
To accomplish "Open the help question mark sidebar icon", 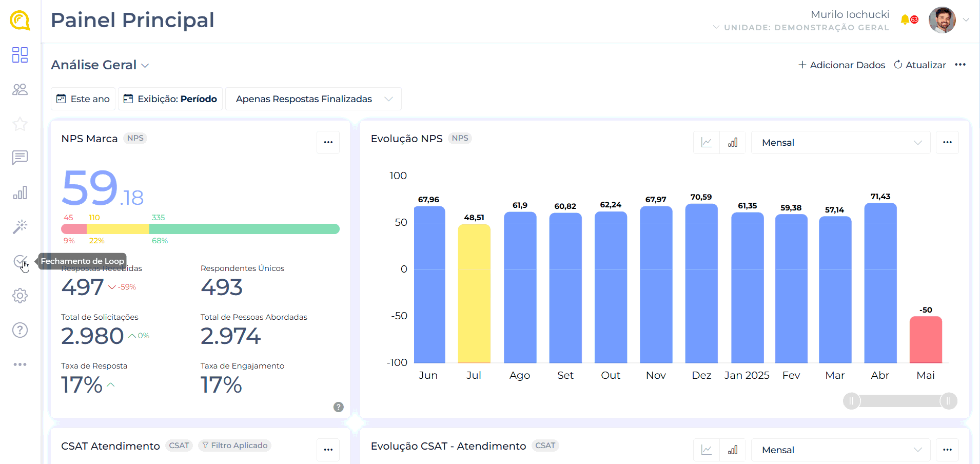I will pos(20,330).
